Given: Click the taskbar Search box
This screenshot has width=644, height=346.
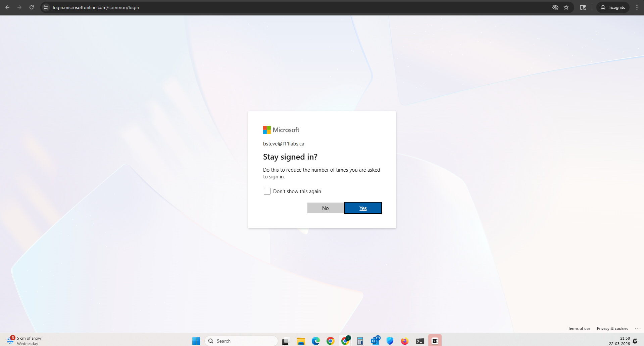Looking at the screenshot, I should point(242,341).
